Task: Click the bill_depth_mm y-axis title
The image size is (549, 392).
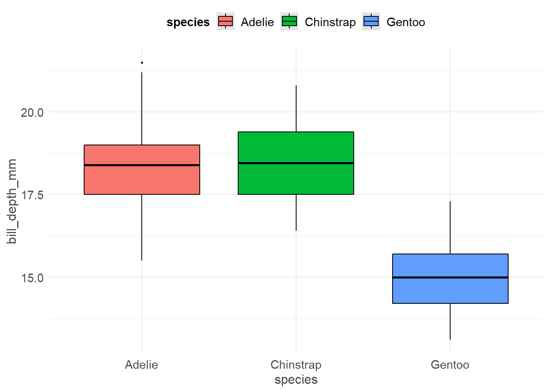Action: click(12, 201)
